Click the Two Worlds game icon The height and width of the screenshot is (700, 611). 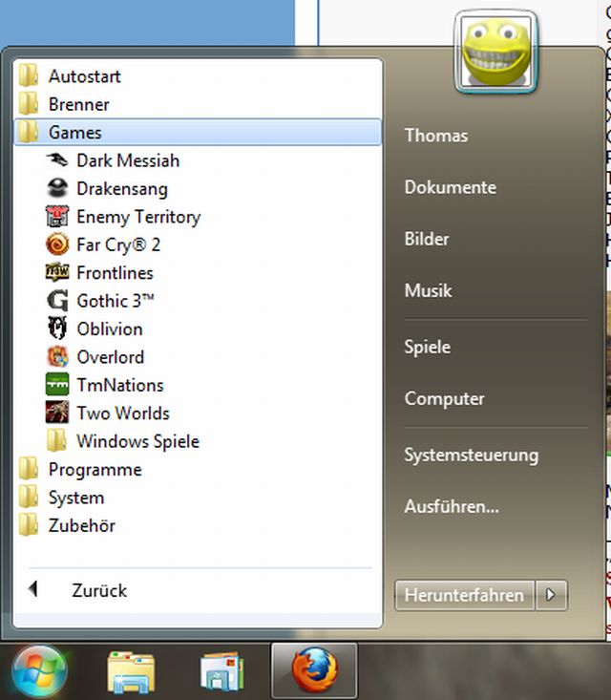[x=57, y=413]
